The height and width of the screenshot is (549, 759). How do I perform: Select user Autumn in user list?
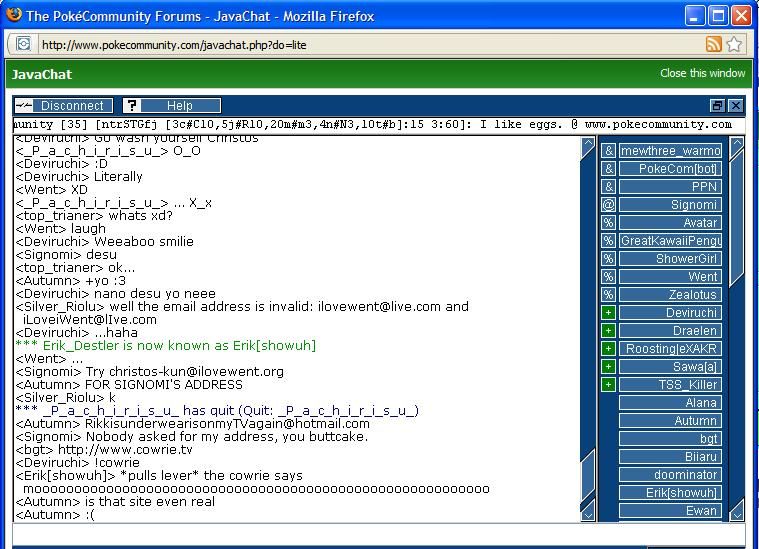tap(670, 421)
